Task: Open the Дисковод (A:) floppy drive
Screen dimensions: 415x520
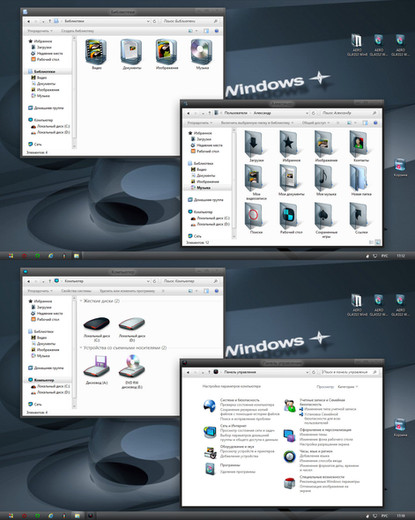Action: tap(97, 366)
